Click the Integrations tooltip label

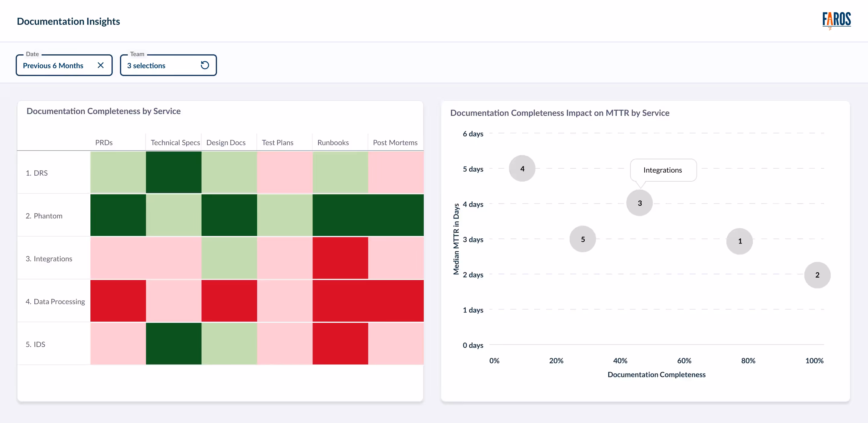point(662,170)
